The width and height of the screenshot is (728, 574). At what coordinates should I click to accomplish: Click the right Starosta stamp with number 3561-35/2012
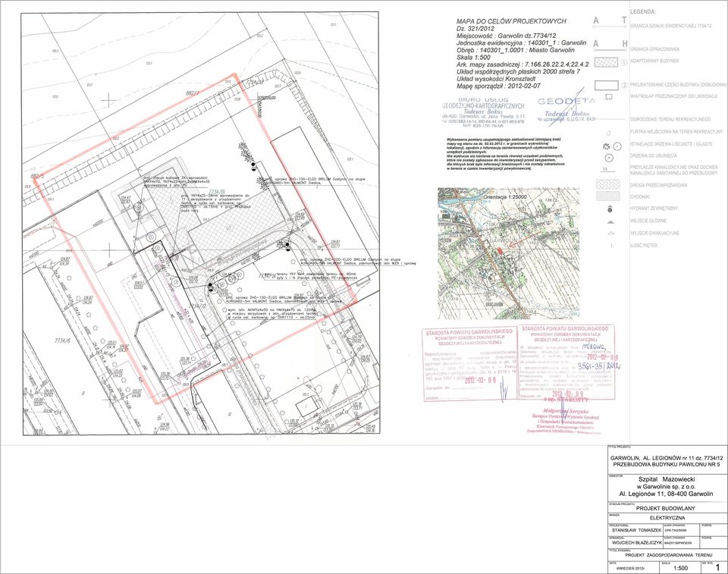point(566,362)
